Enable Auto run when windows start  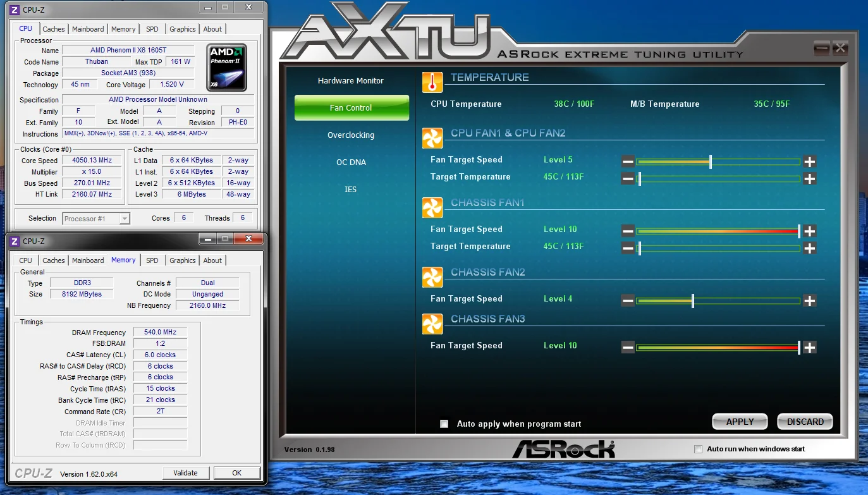click(x=698, y=449)
